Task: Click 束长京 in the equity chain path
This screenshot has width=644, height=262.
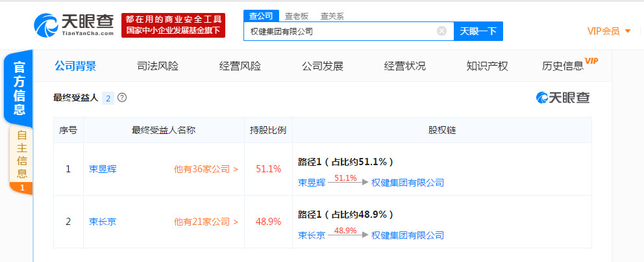Action: [312, 235]
